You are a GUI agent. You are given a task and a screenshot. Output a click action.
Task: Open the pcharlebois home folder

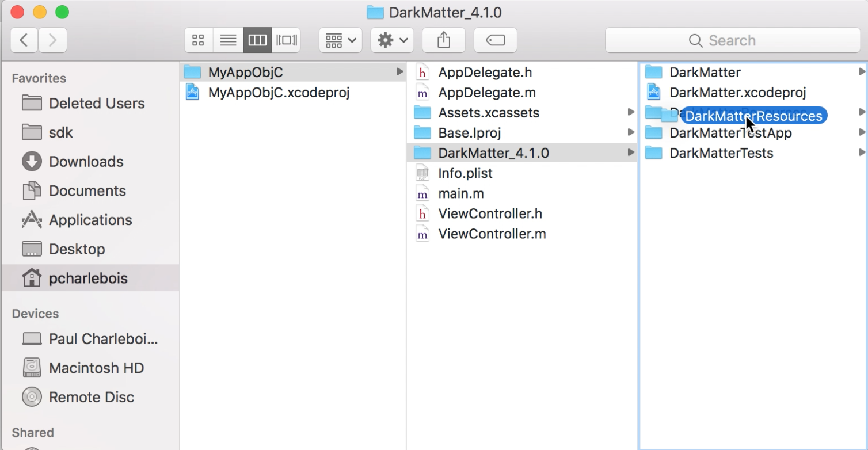click(x=88, y=278)
